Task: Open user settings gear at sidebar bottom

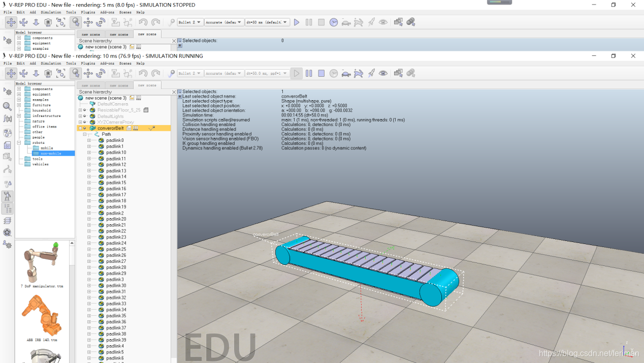Action: 7,245
